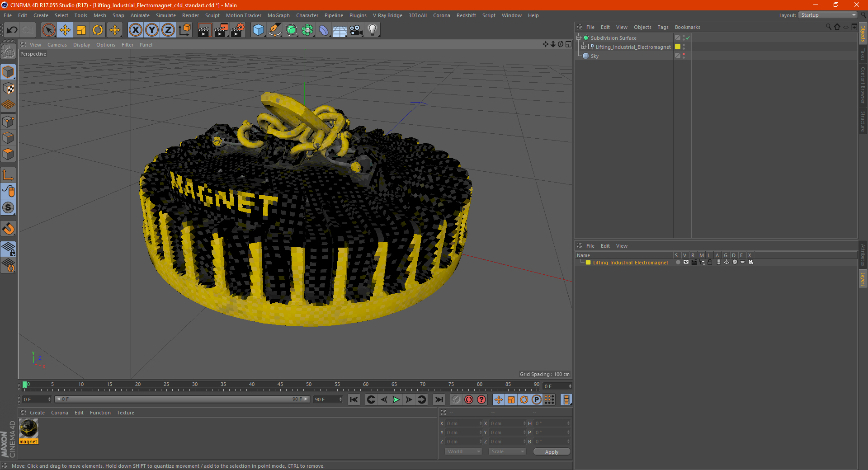This screenshot has width=868, height=470.
Task: Click the Enable Axis L-shaped icon
Action: coord(8,175)
